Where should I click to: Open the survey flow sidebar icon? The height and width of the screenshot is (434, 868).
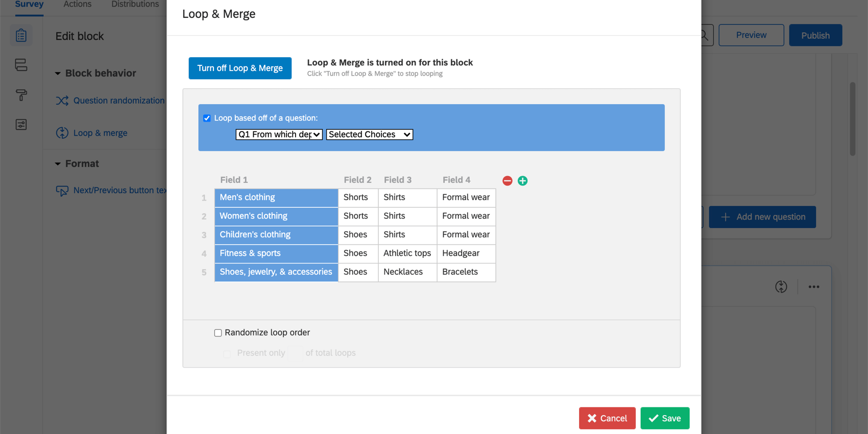[21, 65]
